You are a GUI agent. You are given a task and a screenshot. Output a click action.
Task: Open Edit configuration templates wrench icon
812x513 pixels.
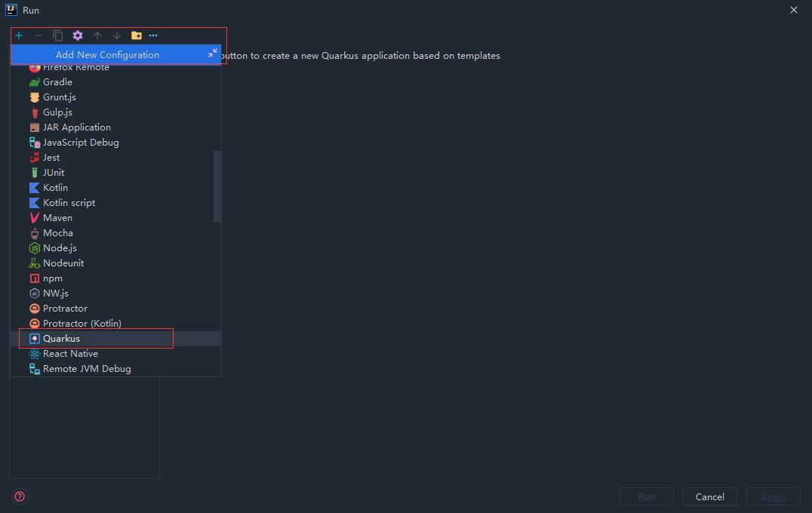[x=78, y=35]
